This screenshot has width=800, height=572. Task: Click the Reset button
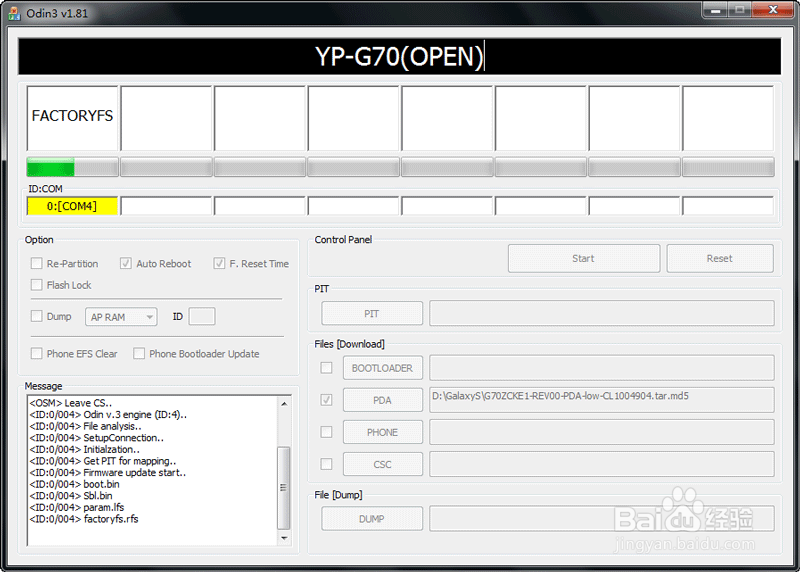[x=719, y=258]
